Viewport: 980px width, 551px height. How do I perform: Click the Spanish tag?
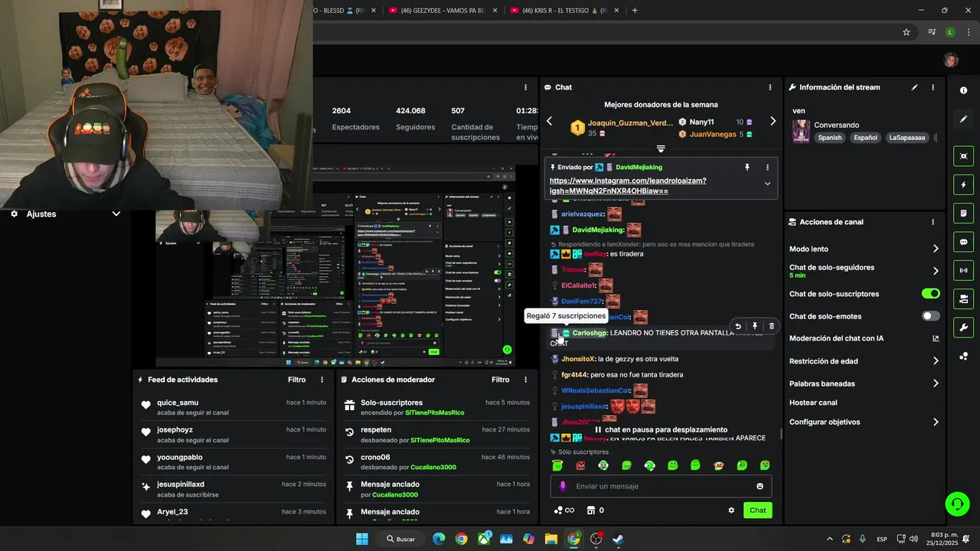(829, 138)
